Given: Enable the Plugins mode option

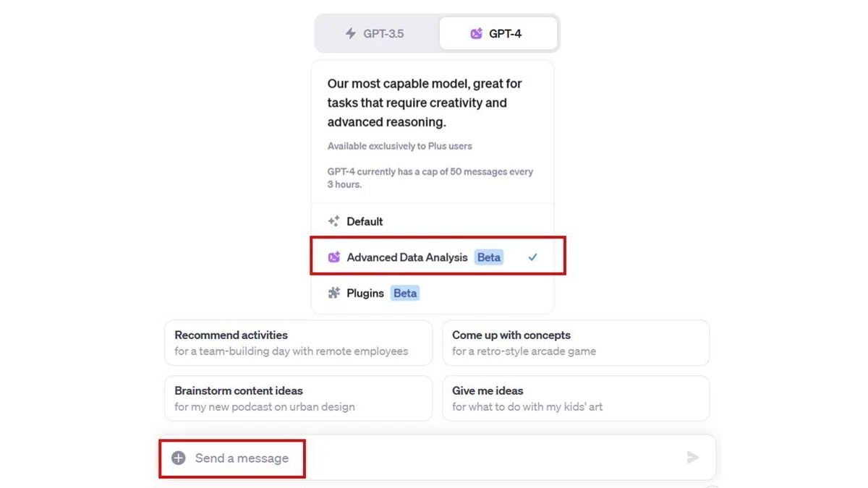Looking at the screenshot, I should [433, 293].
